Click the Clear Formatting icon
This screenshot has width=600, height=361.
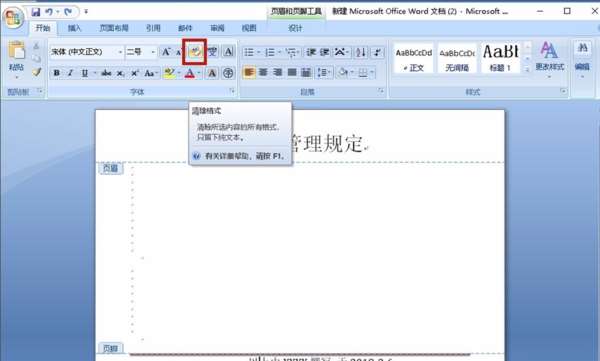coord(195,52)
